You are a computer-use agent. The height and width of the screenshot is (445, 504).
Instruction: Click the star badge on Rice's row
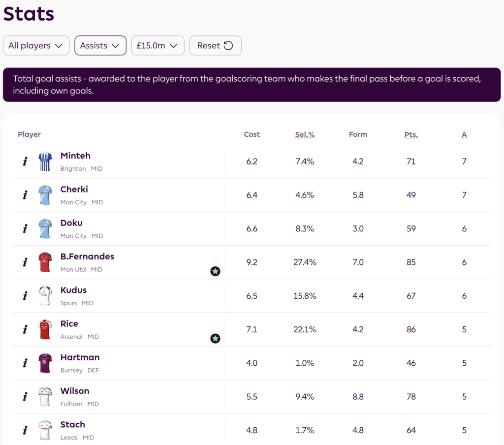click(215, 338)
